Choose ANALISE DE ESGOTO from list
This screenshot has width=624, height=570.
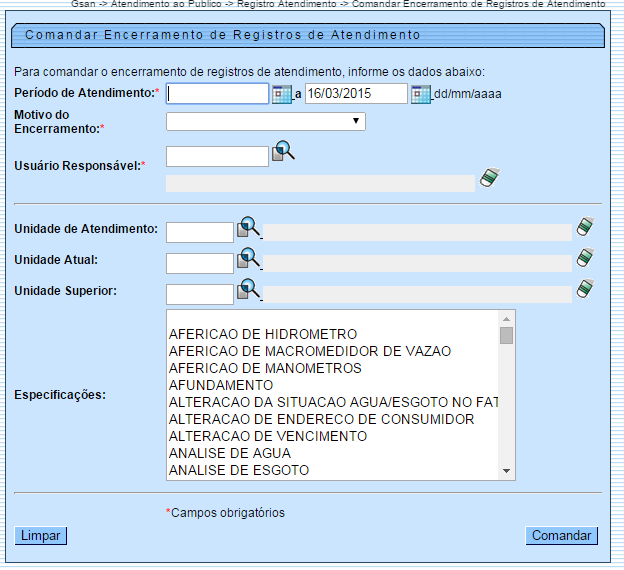[x=239, y=470]
